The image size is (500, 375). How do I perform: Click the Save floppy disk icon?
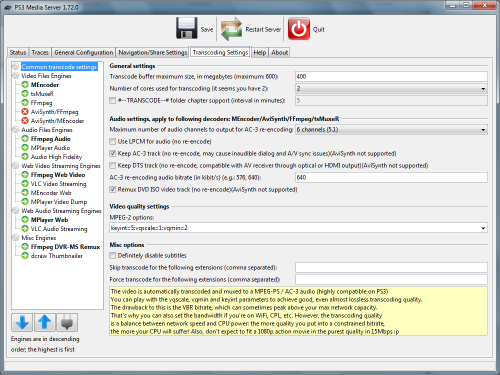[187, 28]
